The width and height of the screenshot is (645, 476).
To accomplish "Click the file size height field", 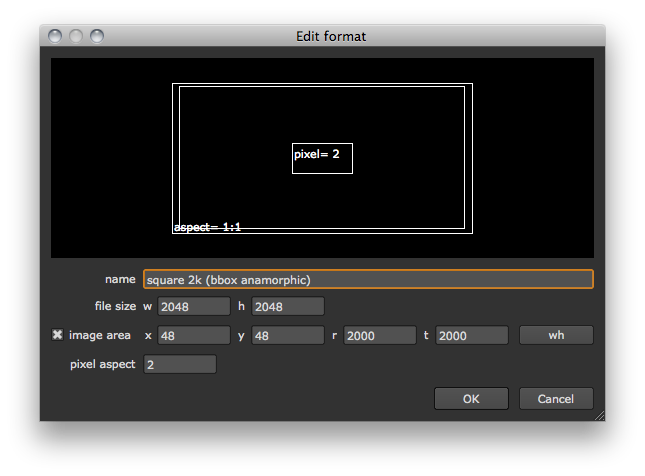I will pyautogui.click(x=288, y=306).
